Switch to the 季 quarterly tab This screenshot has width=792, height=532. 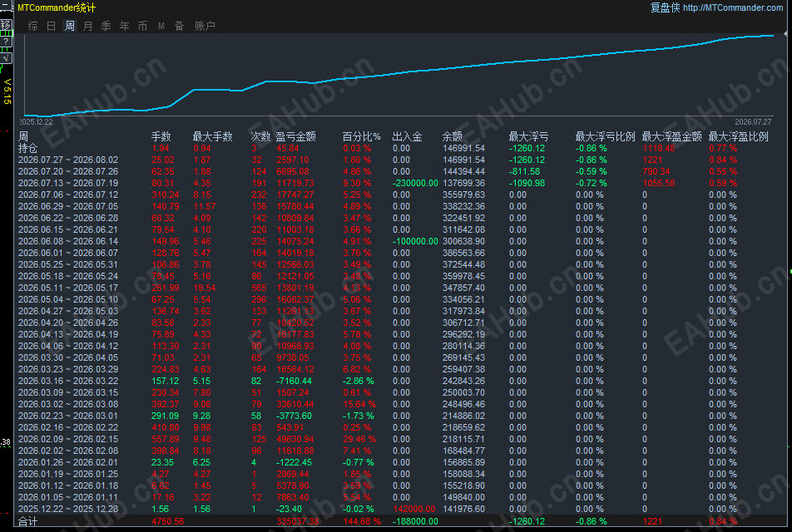(x=106, y=26)
